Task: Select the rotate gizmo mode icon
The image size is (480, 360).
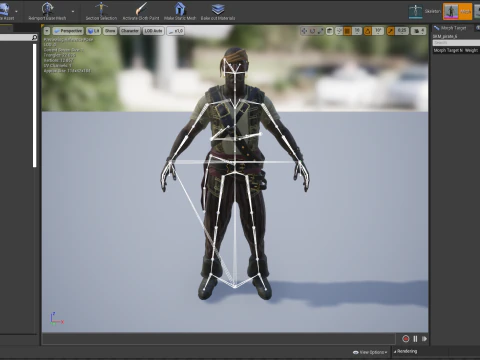Action: coord(312,31)
